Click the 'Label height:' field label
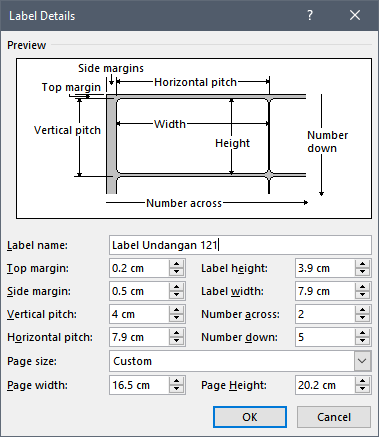The width and height of the screenshot is (379, 437). [x=234, y=268]
